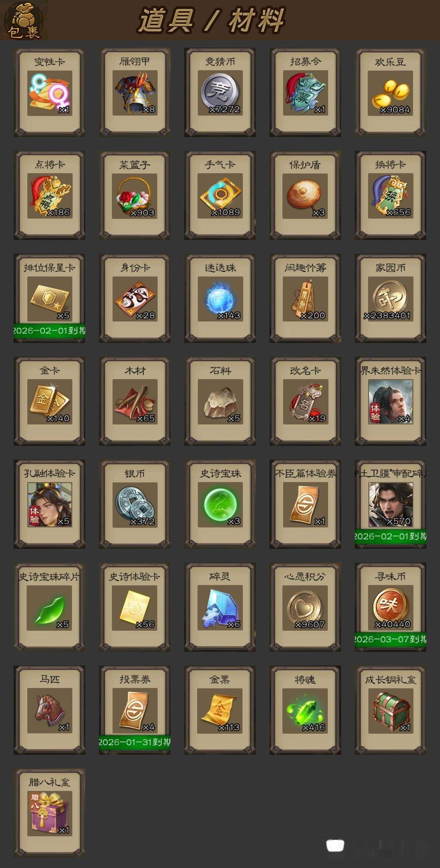Open the 腊八礼盒 gift box

[49, 813]
